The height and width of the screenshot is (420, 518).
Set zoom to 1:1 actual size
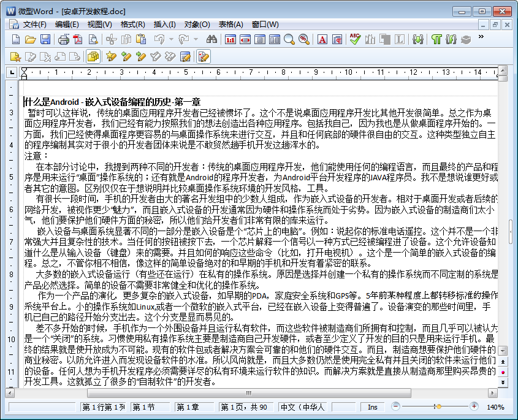[230, 40]
